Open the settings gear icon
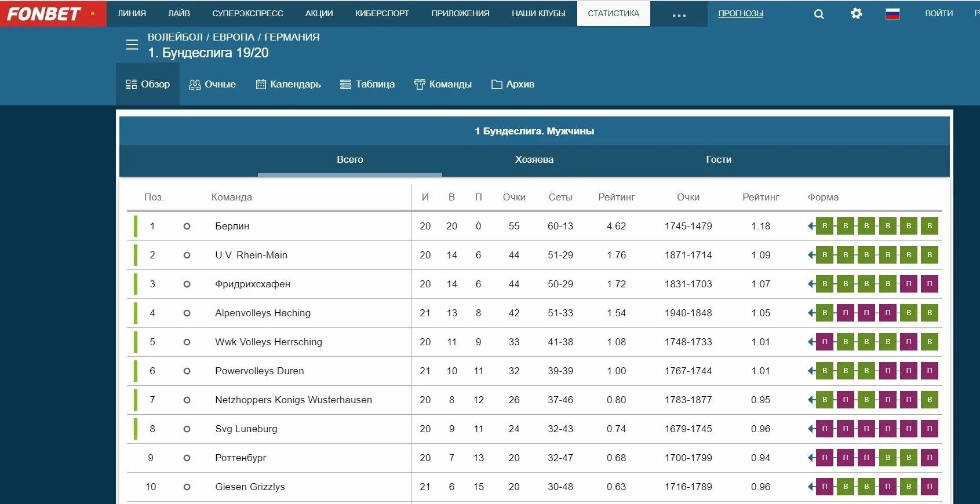 pos(857,13)
